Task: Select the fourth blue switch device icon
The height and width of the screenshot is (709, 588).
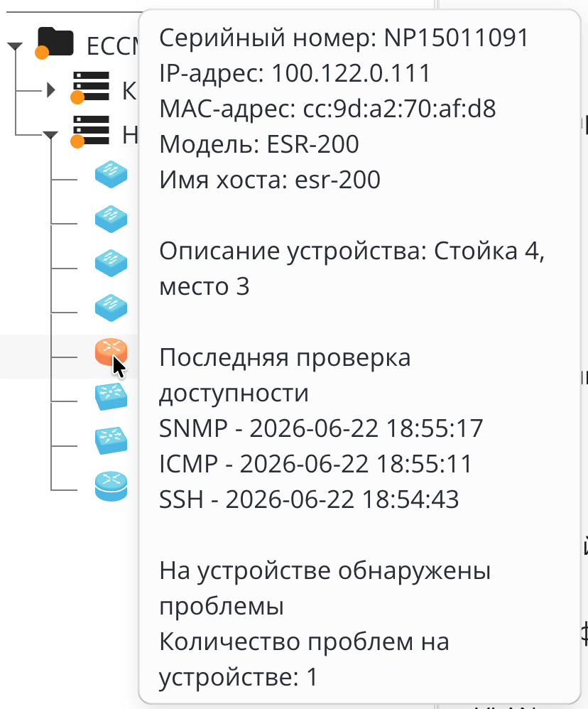Action: [x=111, y=308]
